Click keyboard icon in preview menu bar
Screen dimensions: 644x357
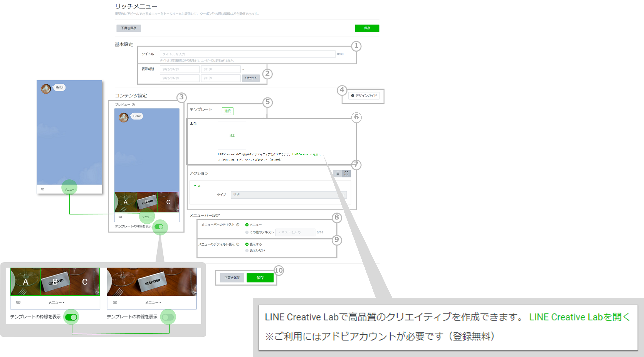[x=120, y=217]
